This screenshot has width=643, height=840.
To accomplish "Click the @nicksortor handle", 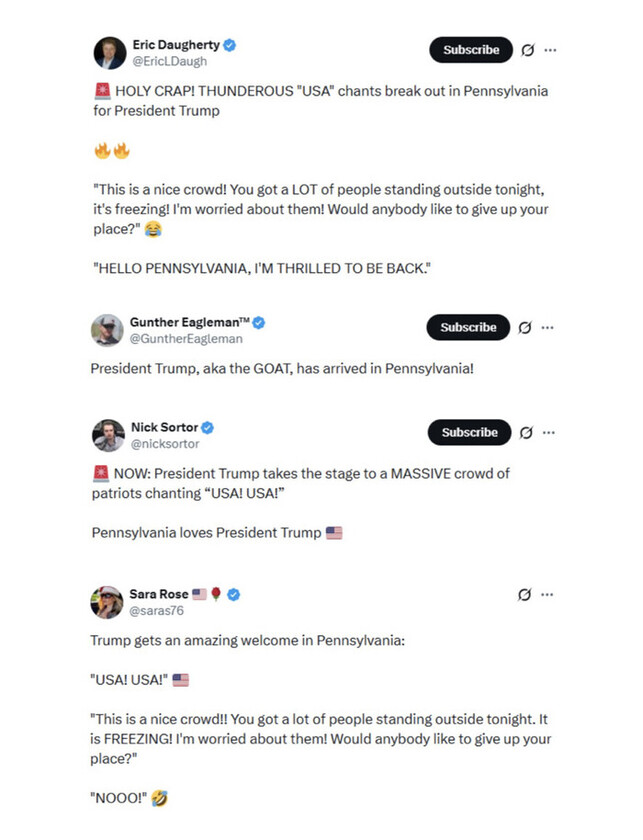I will [165, 444].
